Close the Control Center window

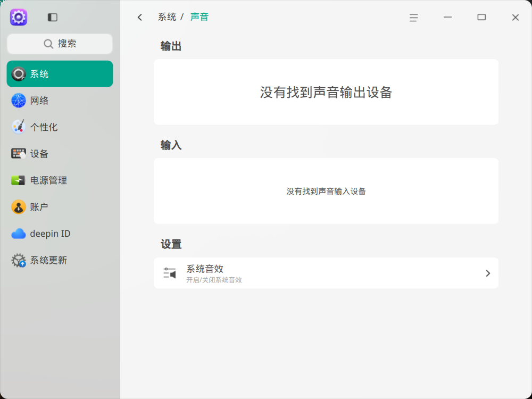pyautogui.click(x=516, y=18)
